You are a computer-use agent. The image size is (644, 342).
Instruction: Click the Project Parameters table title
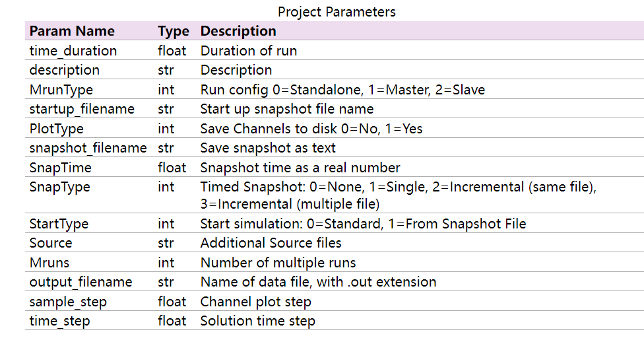pos(337,12)
